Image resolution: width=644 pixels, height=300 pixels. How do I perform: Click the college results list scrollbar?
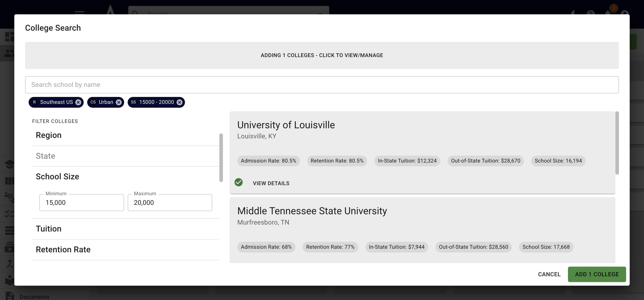pos(617,143)
